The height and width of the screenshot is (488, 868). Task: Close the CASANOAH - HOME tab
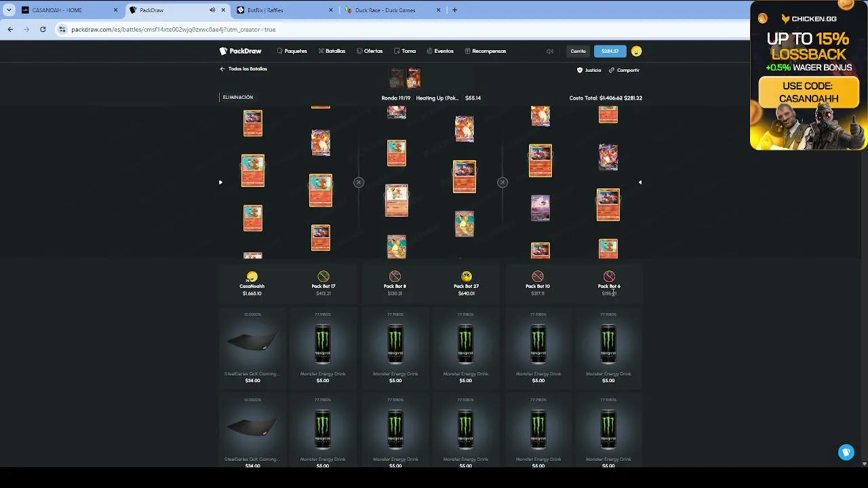coord(115,10)
